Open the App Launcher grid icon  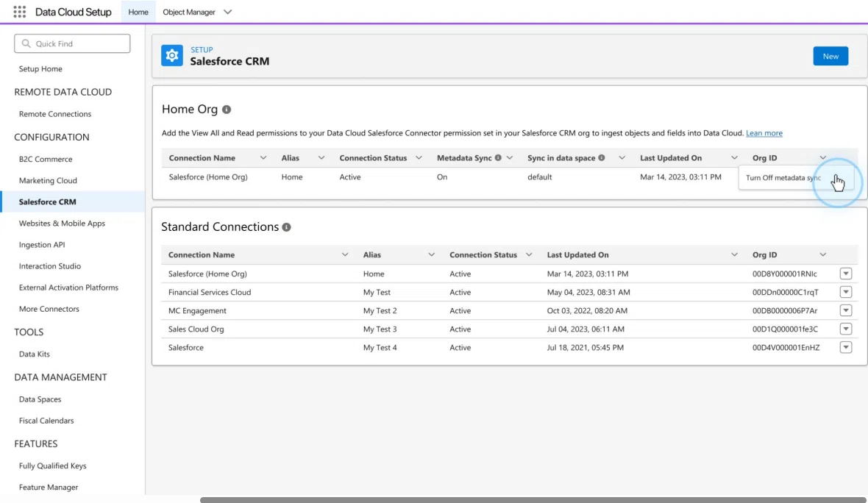(19, 12)
